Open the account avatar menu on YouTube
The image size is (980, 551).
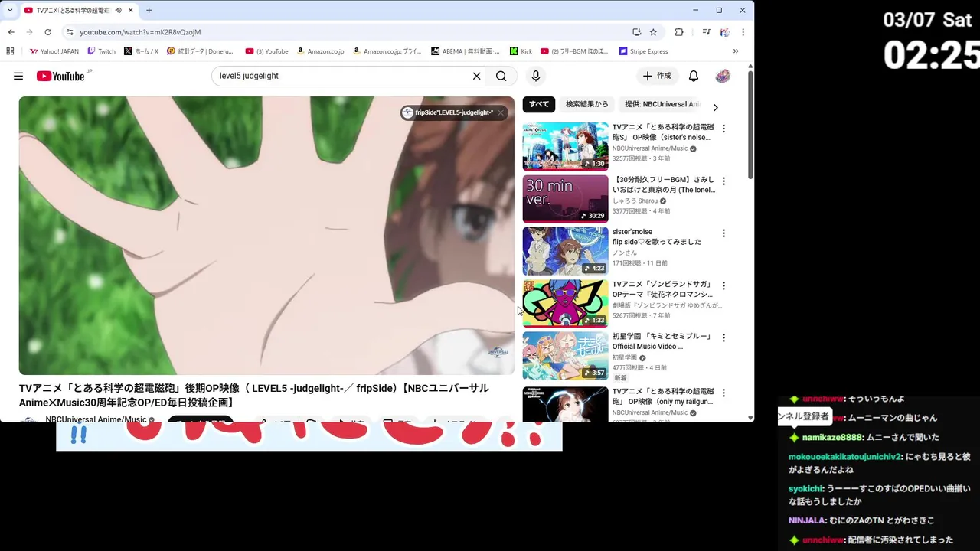pyautogui.click(x=723, y=76)
